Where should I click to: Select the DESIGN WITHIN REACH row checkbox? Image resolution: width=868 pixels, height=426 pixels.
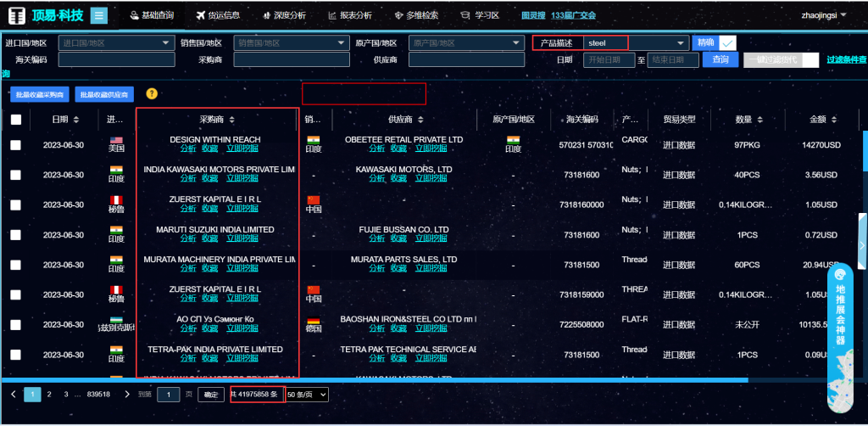16,145
